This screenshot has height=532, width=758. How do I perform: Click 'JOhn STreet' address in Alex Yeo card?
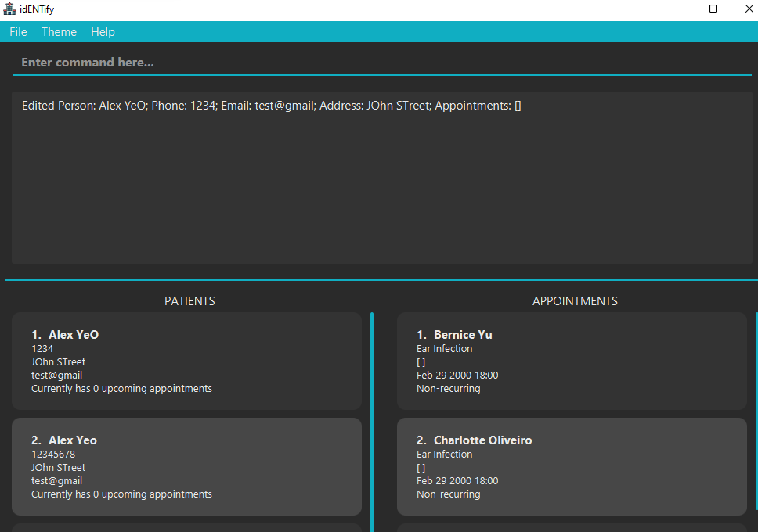(x=59, y=468)
